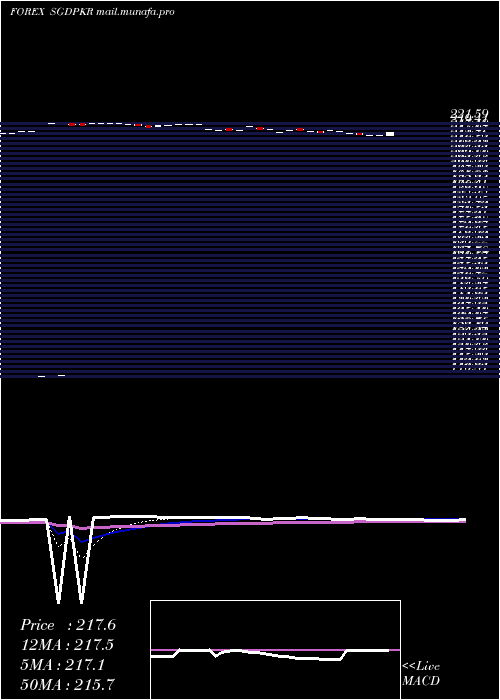Click the 224.59 top price axis label

[x=468, y=114]
